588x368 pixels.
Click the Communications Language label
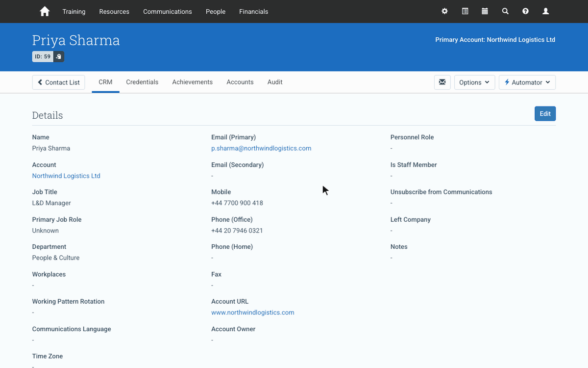click(x=72, y=329)
